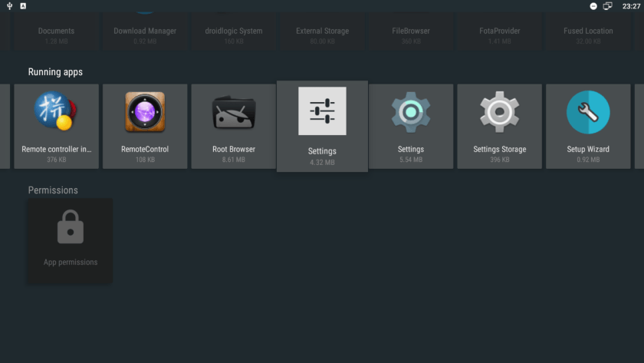Open Settings 5.54 MB gear icon

click(x=411, y=112)
